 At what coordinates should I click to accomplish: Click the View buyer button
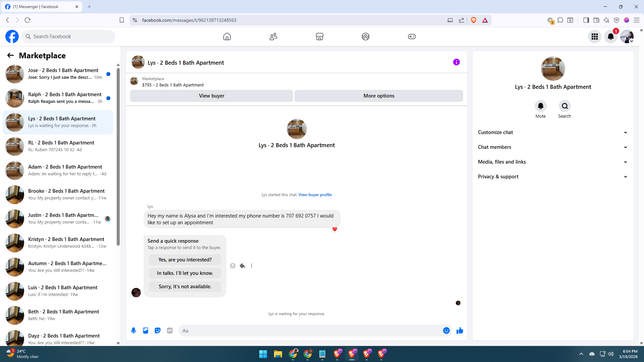211,96
